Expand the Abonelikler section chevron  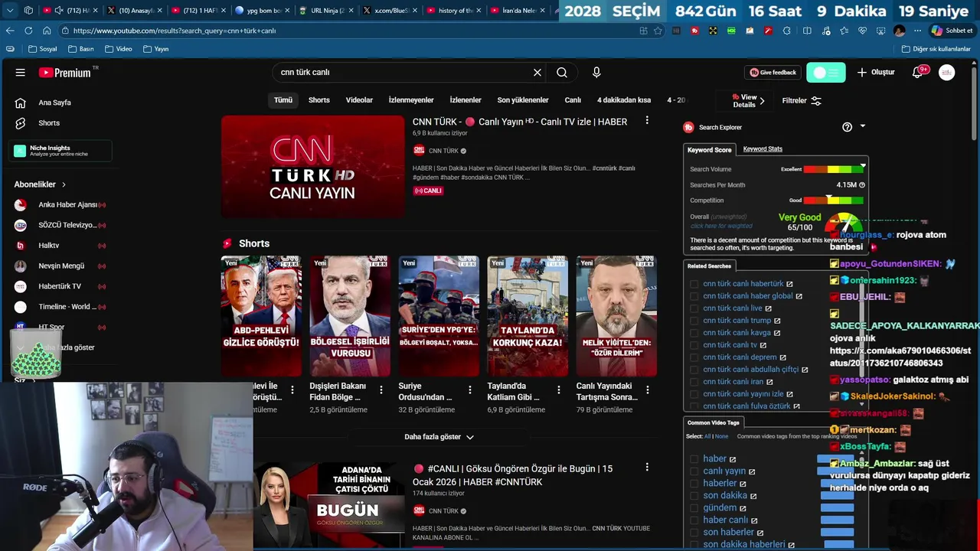pyautogui.click(x=64, y=184)
